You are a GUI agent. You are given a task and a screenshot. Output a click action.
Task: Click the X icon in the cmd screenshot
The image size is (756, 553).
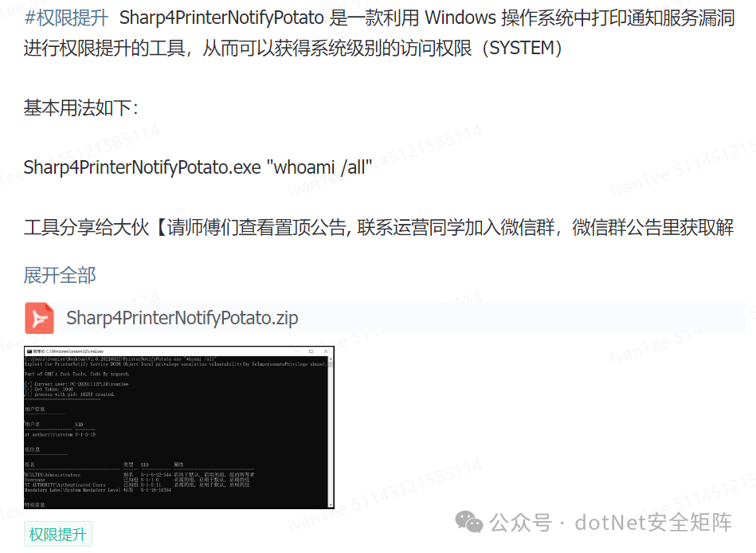click(x=326, y=351)
